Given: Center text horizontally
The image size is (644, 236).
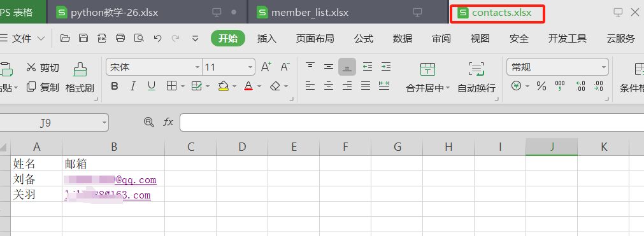Looking at the screenshot, I should tap(329, 86).
